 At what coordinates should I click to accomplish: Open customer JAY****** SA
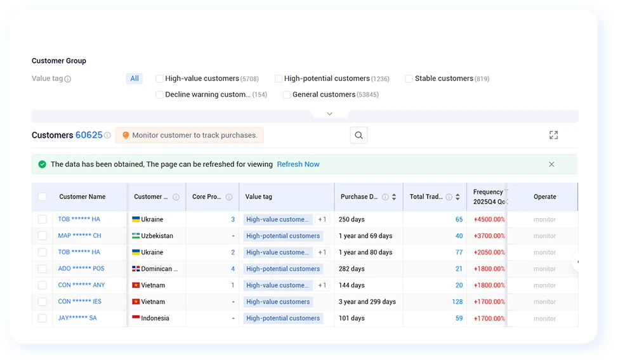point(77,318)
